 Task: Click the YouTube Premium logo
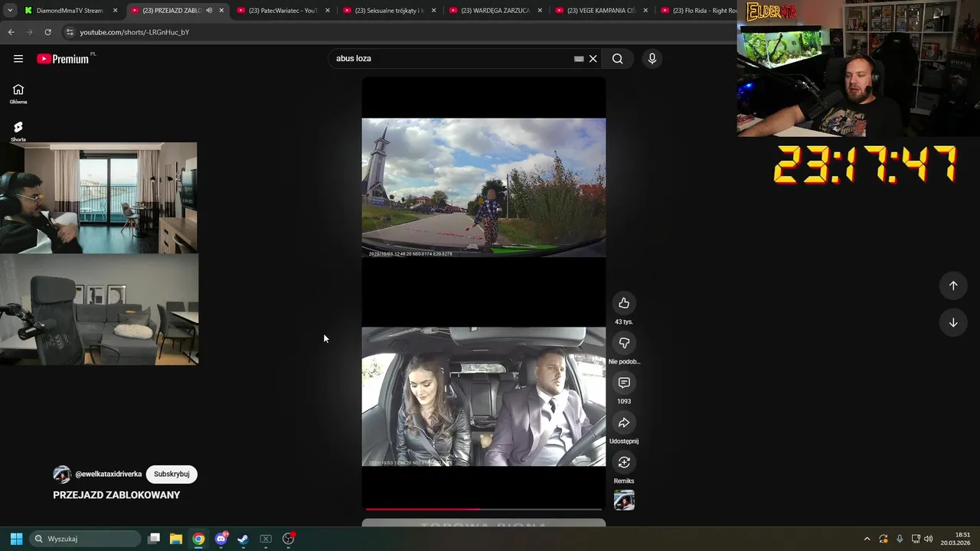63,59
